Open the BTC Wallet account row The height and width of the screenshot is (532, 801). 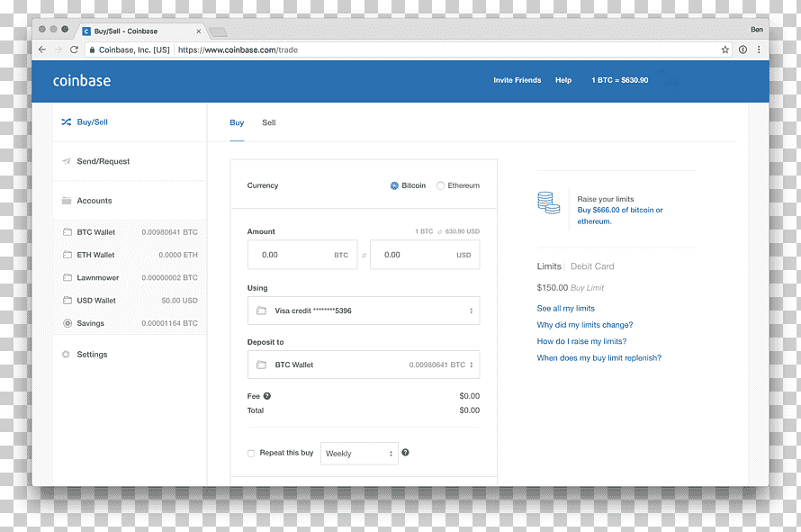[130, 232]
